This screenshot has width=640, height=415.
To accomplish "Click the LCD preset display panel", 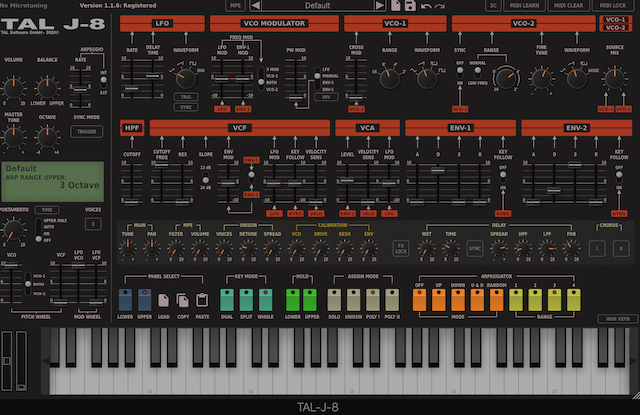I will click(53, 182).
